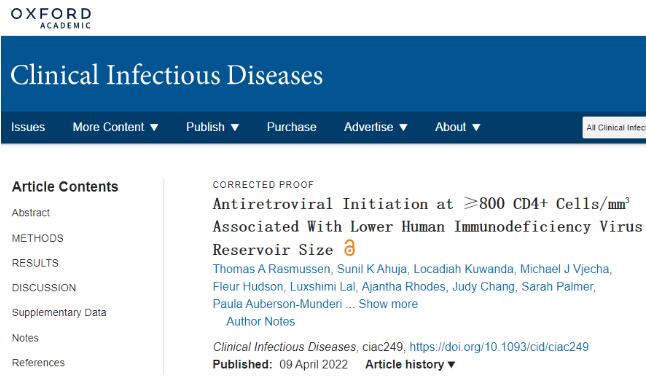Click the Clinical Infectious Diseases journal title
This screenshot has height=377, width=646.
166,75
